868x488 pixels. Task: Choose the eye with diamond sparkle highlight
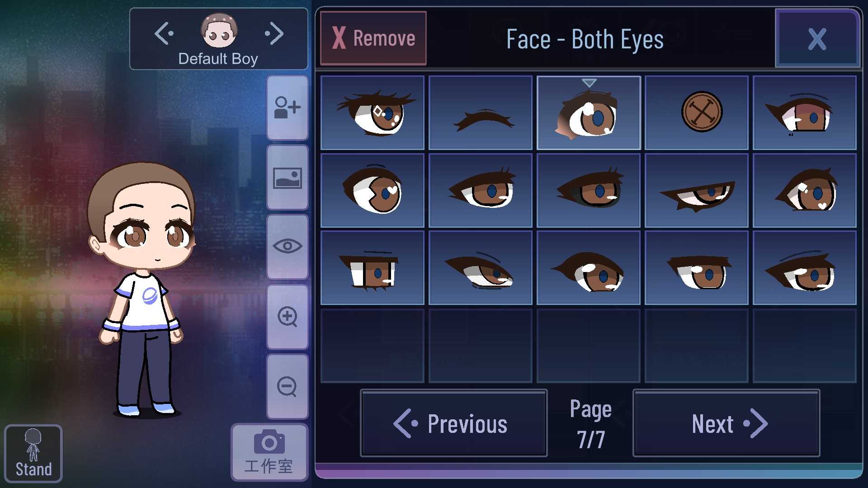click(373, 113)
